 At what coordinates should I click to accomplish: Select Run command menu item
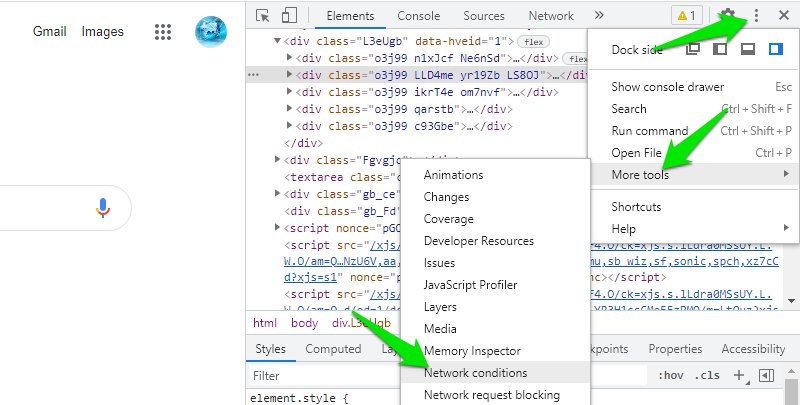[x=693, y=131]
